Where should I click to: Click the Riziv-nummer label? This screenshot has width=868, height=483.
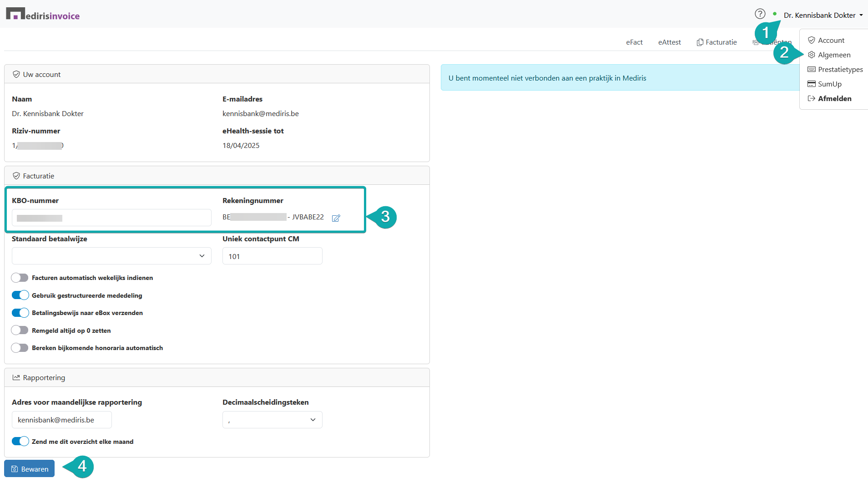tap(36, 131)
